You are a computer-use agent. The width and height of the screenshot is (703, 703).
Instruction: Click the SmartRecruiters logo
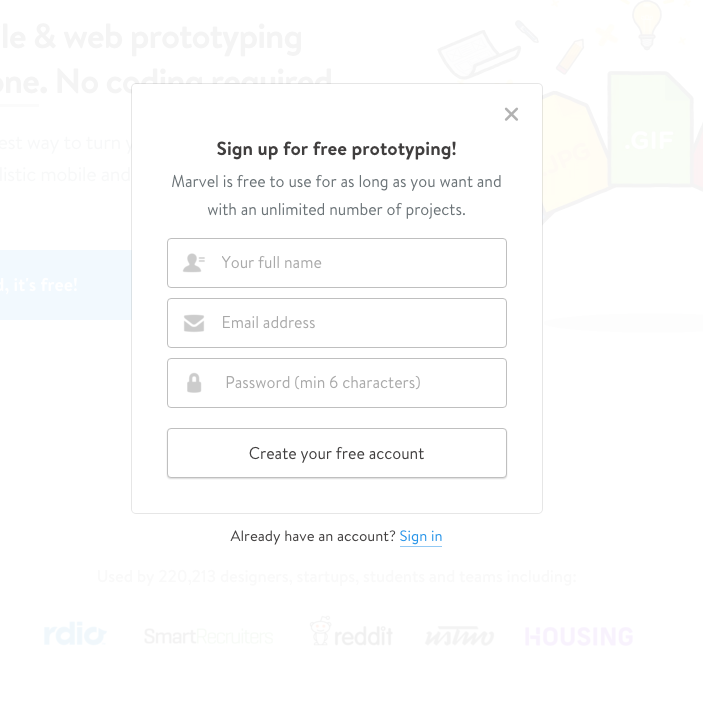(207, 636)
